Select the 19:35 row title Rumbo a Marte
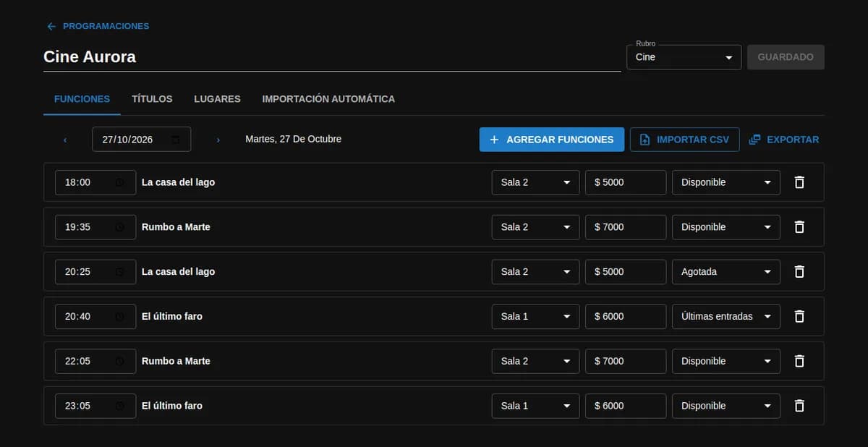 click(176, 227)
